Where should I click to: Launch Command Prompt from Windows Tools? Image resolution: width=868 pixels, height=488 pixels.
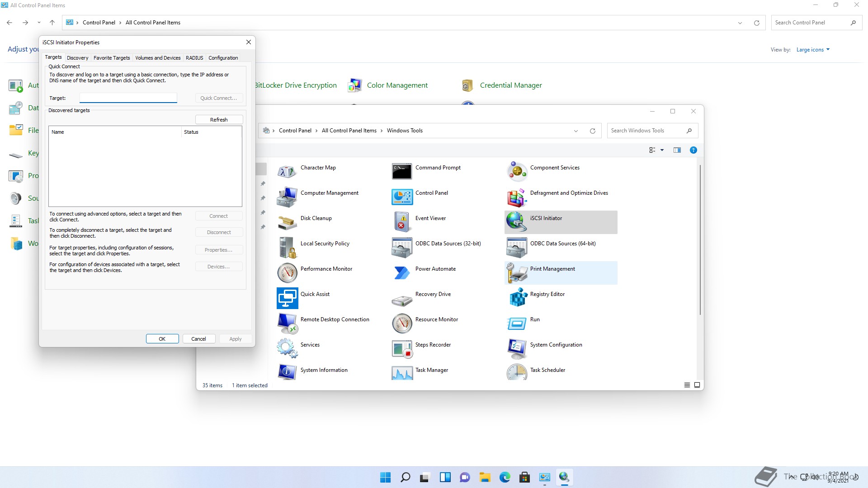pyautogui.click(x=402, y=172)
